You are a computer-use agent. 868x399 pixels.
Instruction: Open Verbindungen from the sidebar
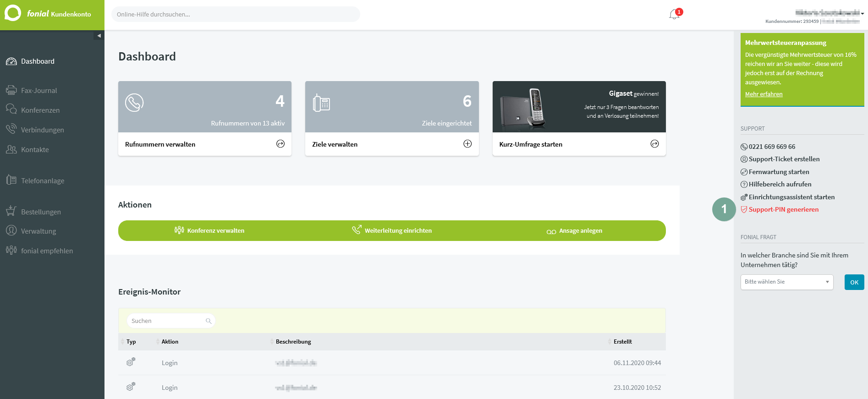42,130
